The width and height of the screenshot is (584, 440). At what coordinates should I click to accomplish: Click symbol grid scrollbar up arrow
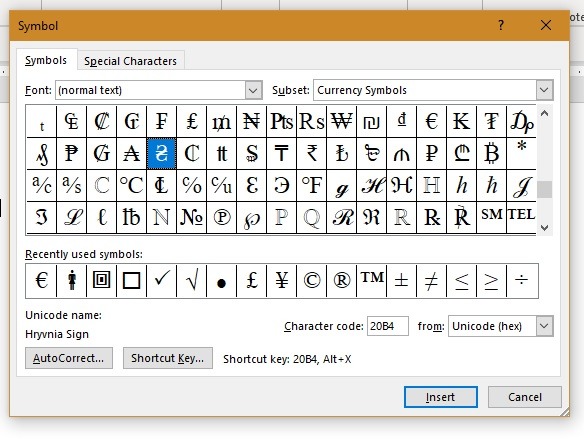coord(544,113)
